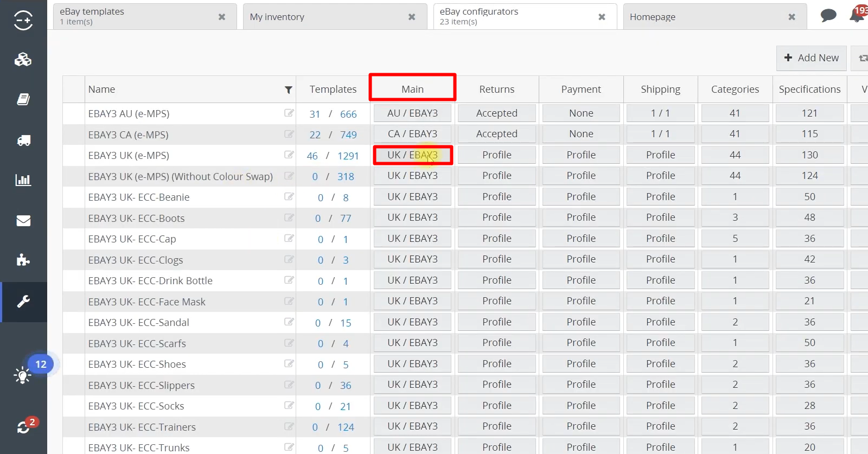868x454 pixels.
Task: Click edit icon for EBAY3 UK- ECC-Slippers
Action: (x=289, y=385)
